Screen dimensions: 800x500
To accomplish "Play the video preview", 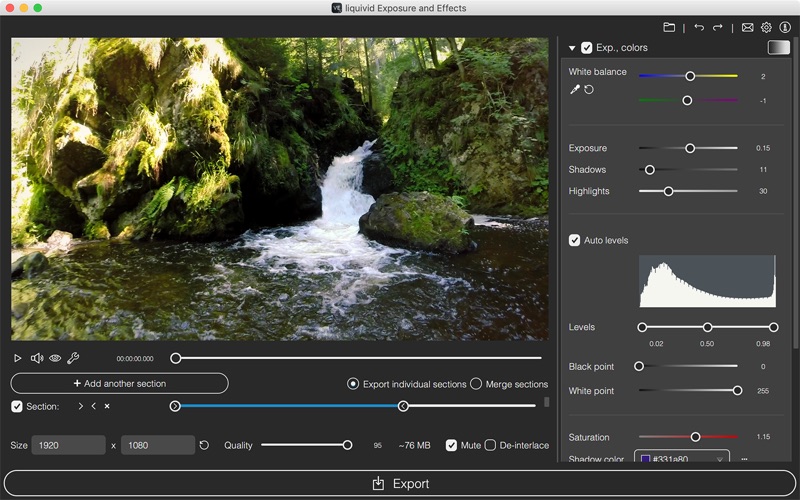I will coord(18,358).
